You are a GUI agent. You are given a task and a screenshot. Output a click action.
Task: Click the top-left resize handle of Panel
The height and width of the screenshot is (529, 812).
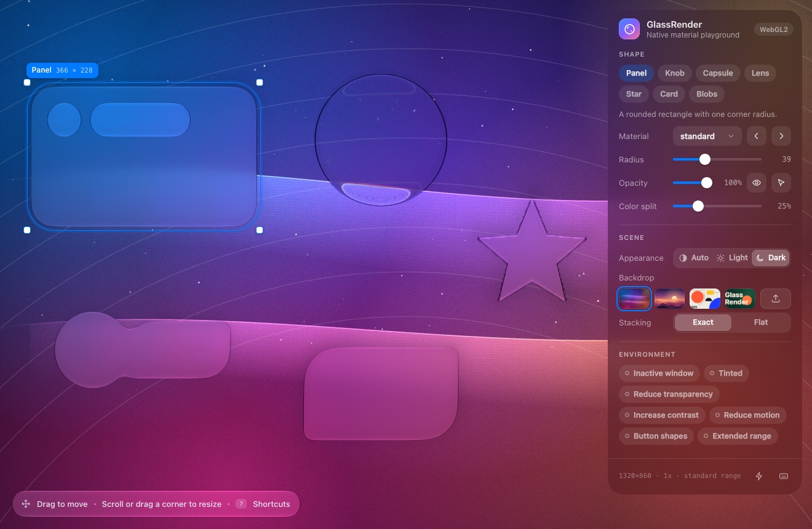coord(27,82)
